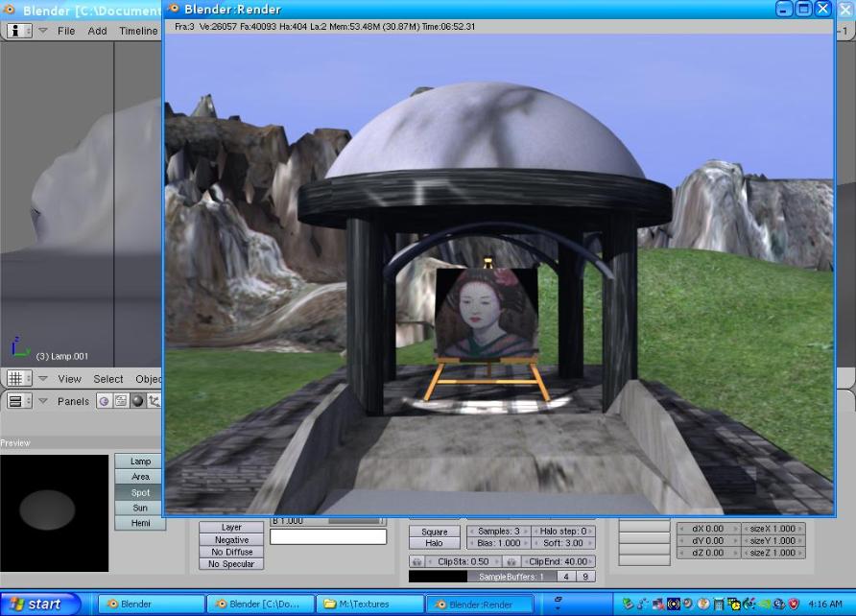Enable the Negative lamp option
The width and height of the screenshot is (856, 616).
click(231, 540)
